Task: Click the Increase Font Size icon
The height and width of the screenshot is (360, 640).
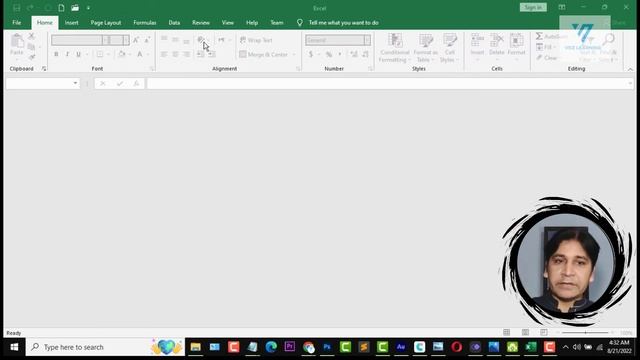Action: coord(136,40)
